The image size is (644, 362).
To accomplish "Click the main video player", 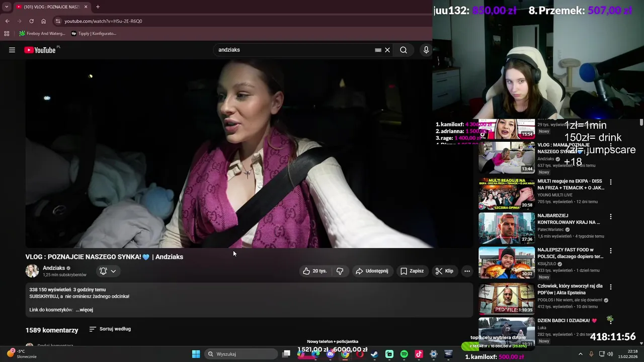I will click(249, 153).
